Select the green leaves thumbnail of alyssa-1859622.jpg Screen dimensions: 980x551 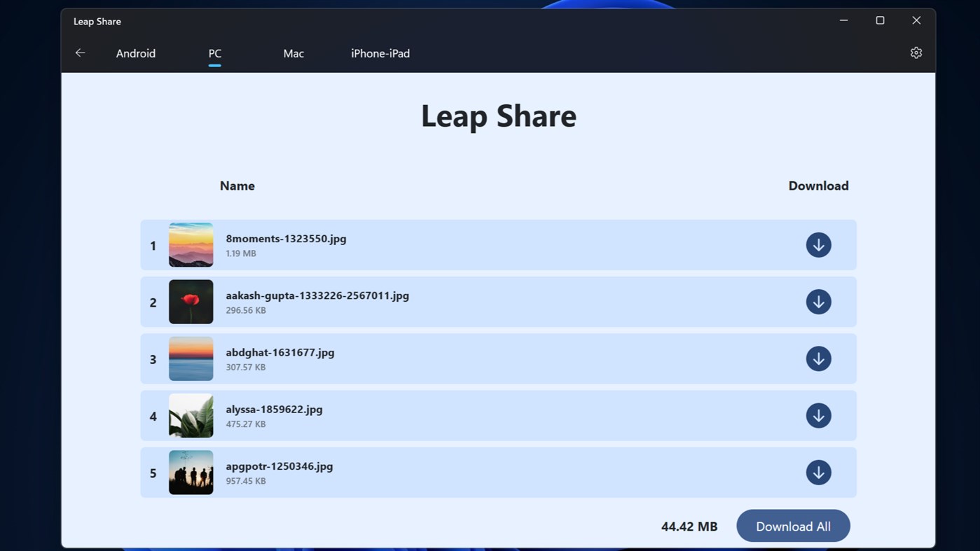click(191, 415)
